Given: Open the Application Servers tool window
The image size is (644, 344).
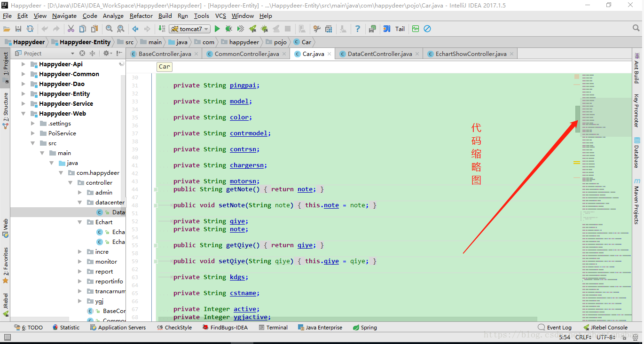Looking at the screenshot, I should pyautogui.click(x=118, y=328).
